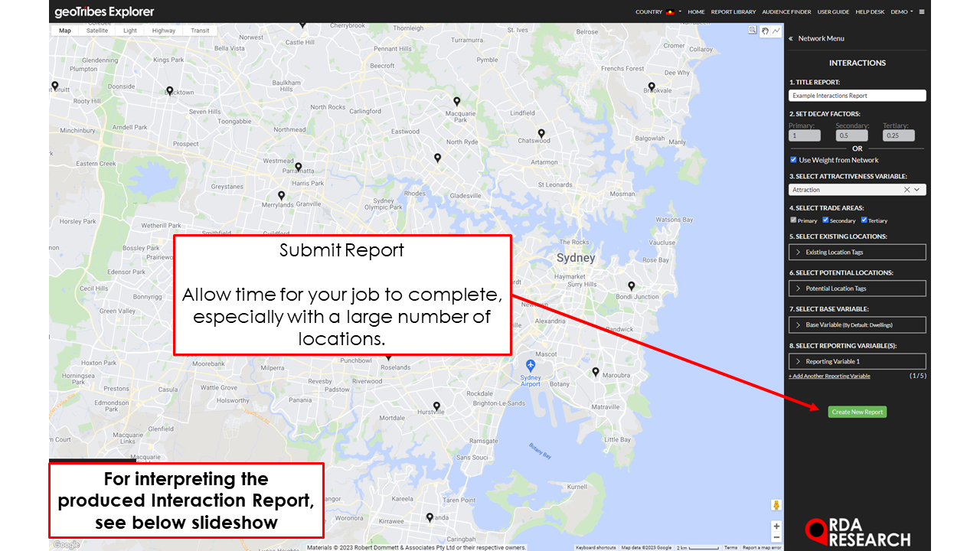This screenshot has height=551, width=980.
Task: Open the hamburger menu in top bar
Action: point(922,11)
